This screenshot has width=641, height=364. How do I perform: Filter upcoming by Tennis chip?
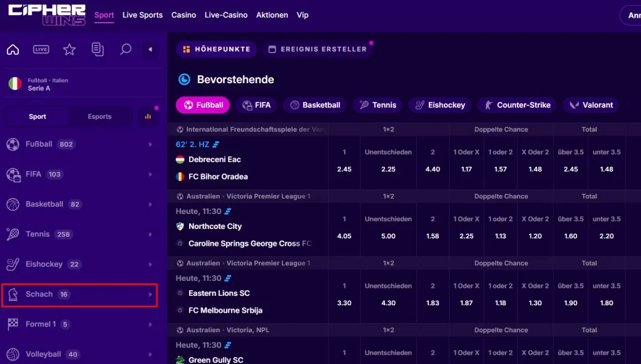[x=377, y=105]
